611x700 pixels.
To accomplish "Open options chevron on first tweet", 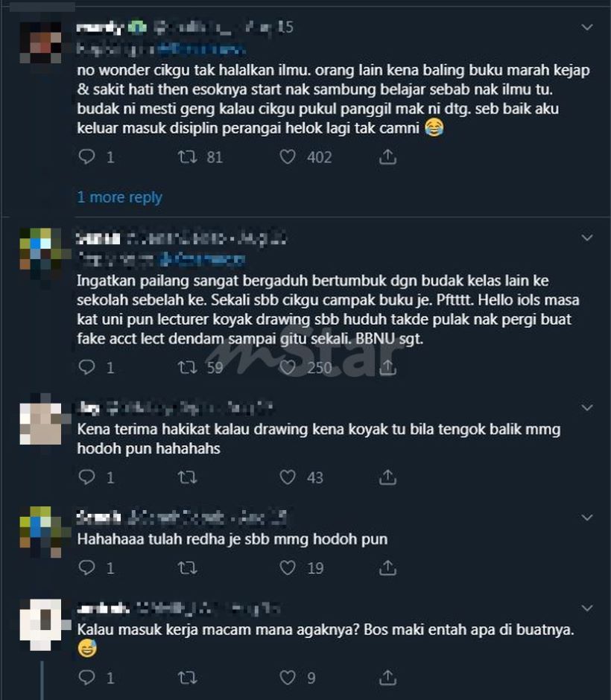I will [587, 28].
